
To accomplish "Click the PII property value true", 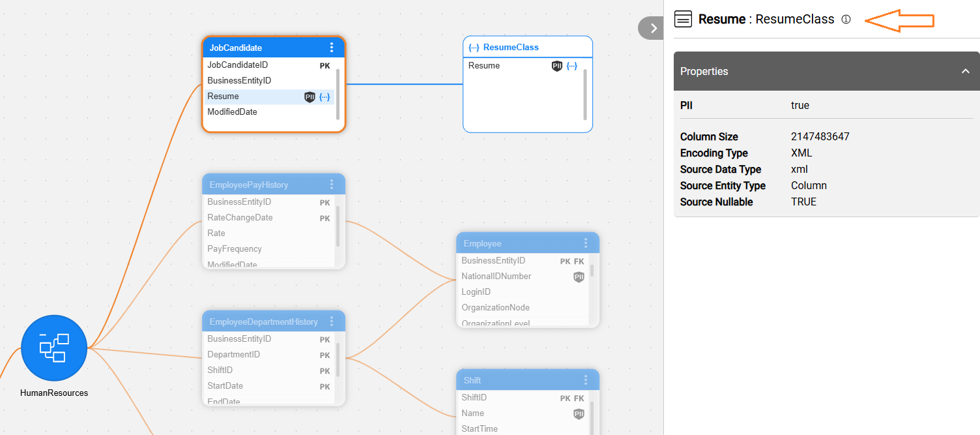I will coord(800,105).
